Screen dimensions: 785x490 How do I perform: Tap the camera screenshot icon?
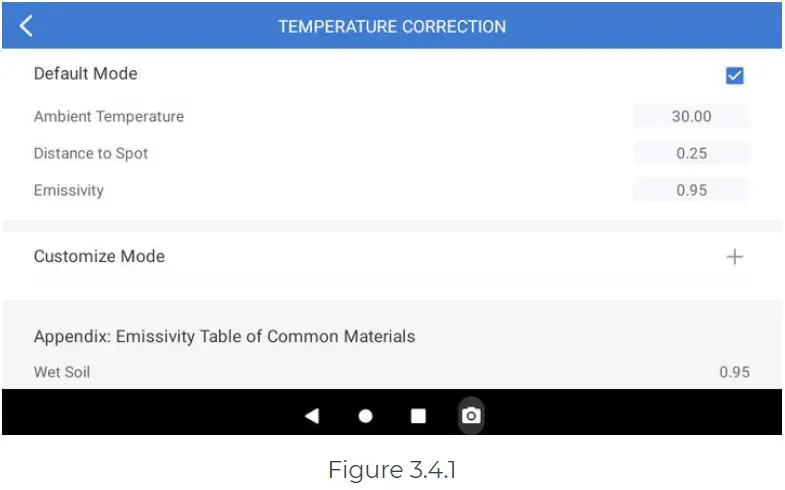click(471, 416)
